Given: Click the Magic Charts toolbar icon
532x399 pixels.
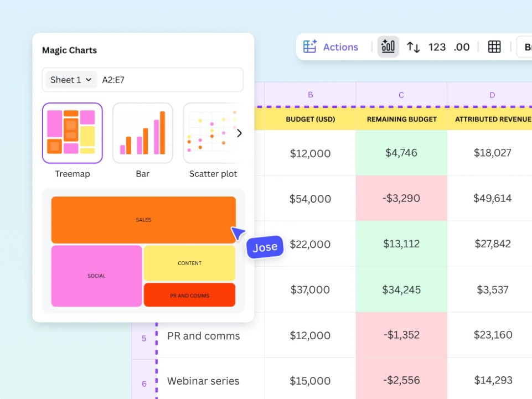Looking at the screenshot, I should pos(388,46).
